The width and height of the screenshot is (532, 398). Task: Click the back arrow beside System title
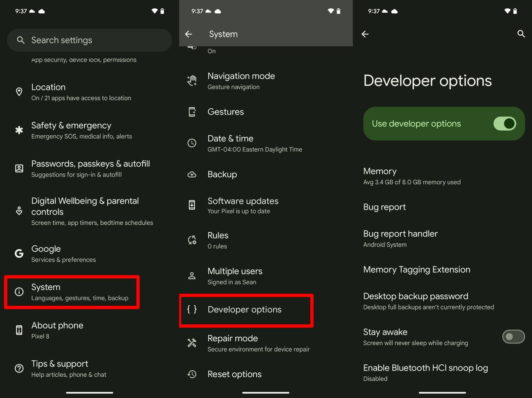(x=189, y=34)
